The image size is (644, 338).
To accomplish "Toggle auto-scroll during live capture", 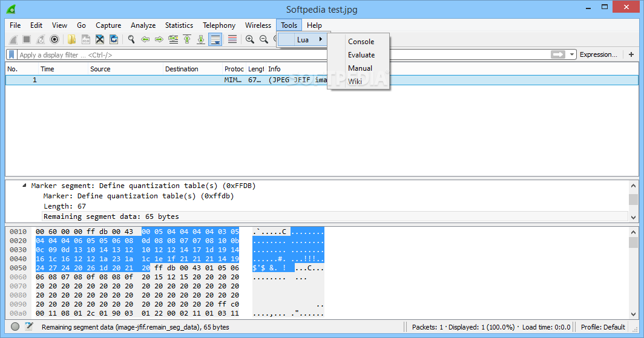I will (x=215, y=39).
